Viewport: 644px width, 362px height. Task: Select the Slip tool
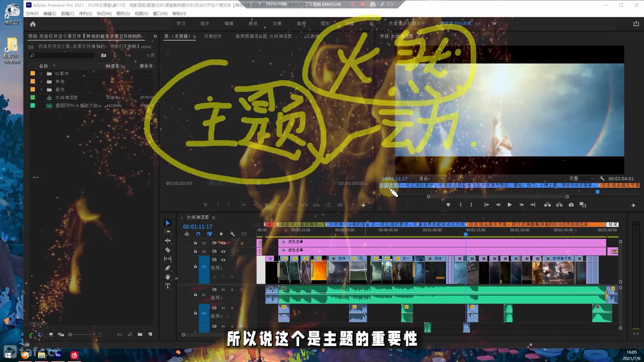coord(168,259)
